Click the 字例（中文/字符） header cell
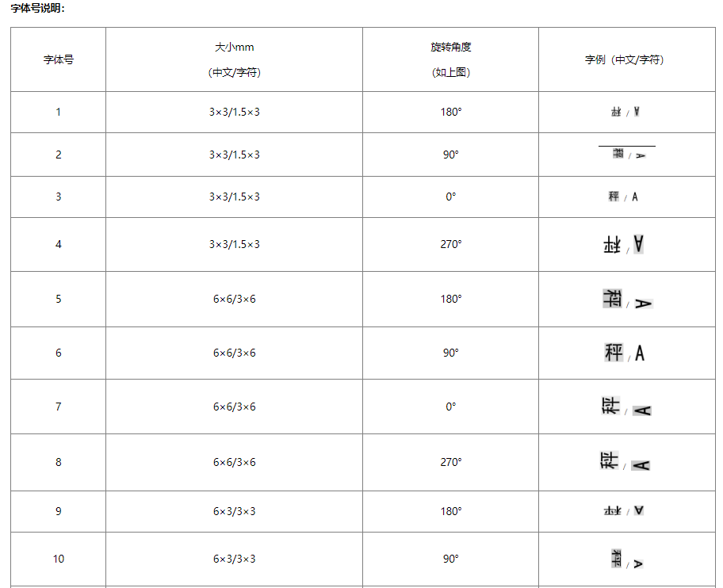 point(625,59)
